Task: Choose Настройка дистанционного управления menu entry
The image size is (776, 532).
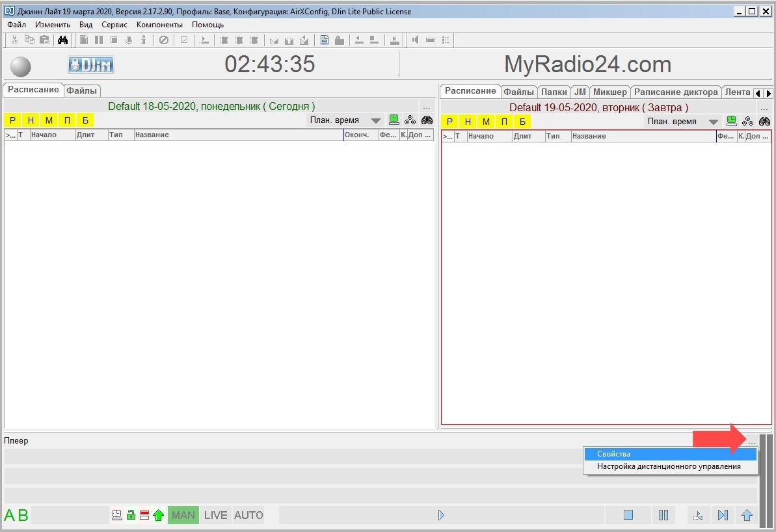Action: click(670, 466)
